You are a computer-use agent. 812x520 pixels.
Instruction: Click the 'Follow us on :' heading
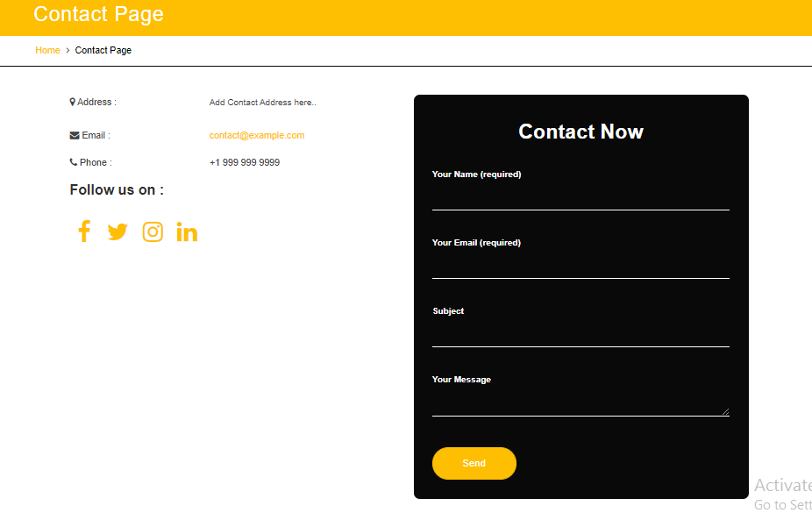coord(117,190)
